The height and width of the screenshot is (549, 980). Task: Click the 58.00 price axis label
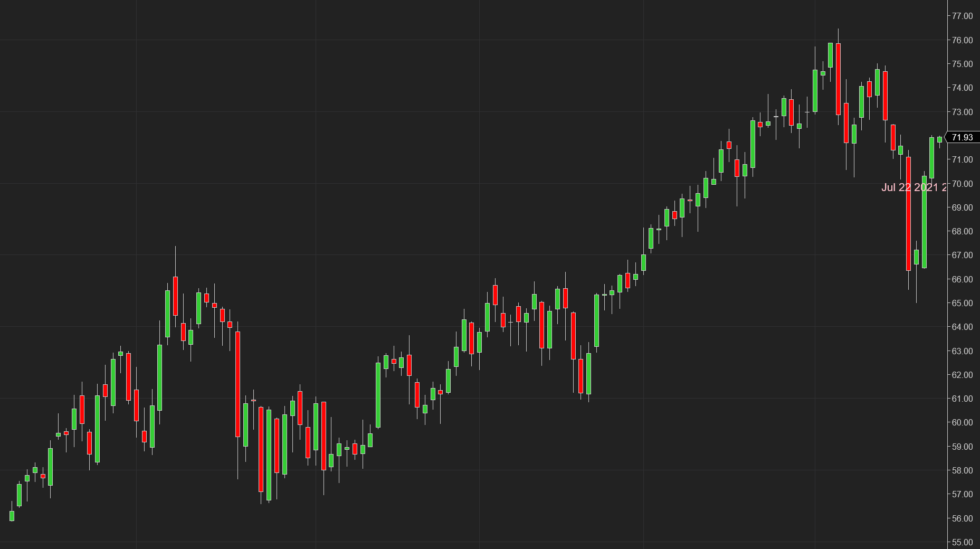[962, 470]
